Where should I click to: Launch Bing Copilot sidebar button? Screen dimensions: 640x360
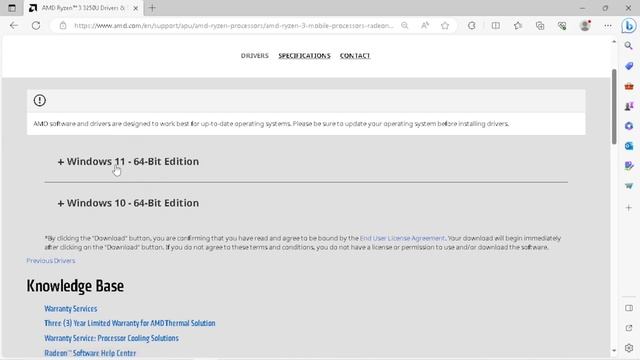(x=629, y=25)
